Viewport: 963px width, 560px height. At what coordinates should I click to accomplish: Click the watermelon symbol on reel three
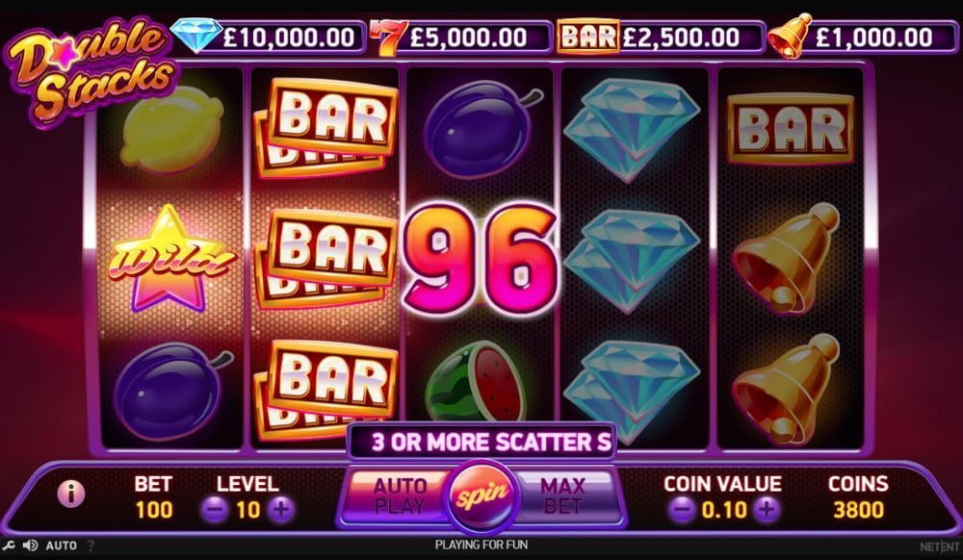tap(477, 381)
